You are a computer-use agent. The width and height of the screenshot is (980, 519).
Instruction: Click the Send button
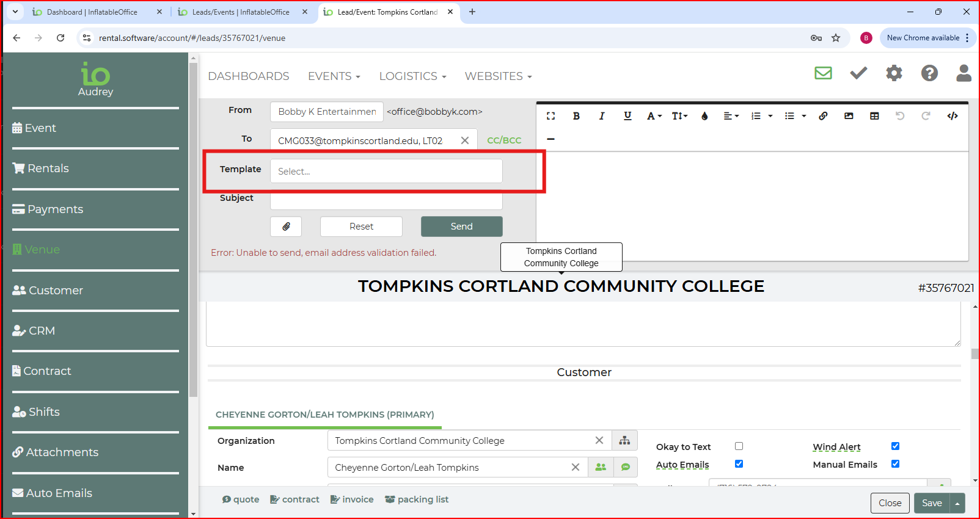pos(461,227)
